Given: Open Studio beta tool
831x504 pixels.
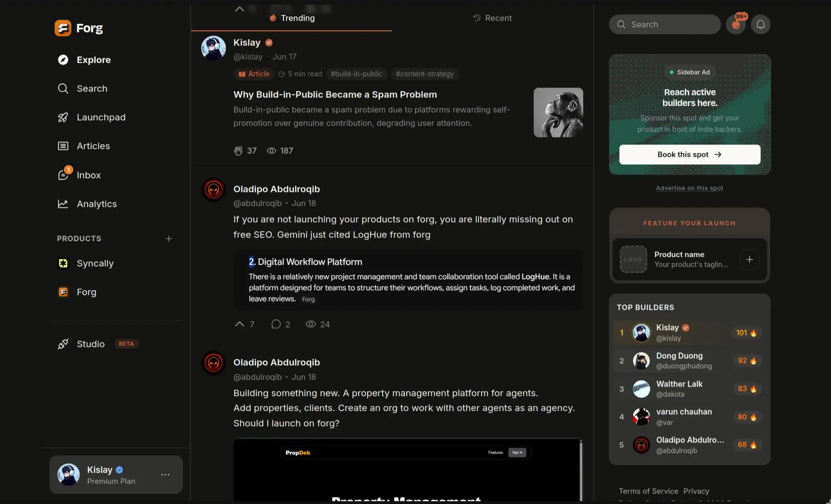Looking at the screenshot, I should coord(98,344).
